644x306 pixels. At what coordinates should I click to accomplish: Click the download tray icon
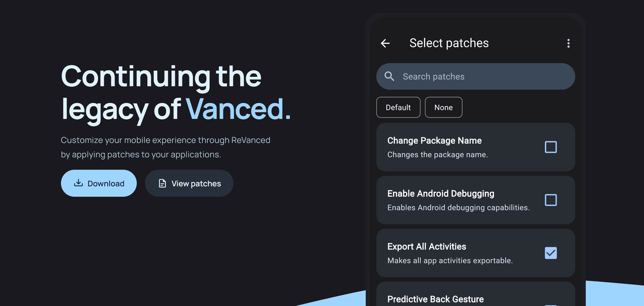pos(78,183)
